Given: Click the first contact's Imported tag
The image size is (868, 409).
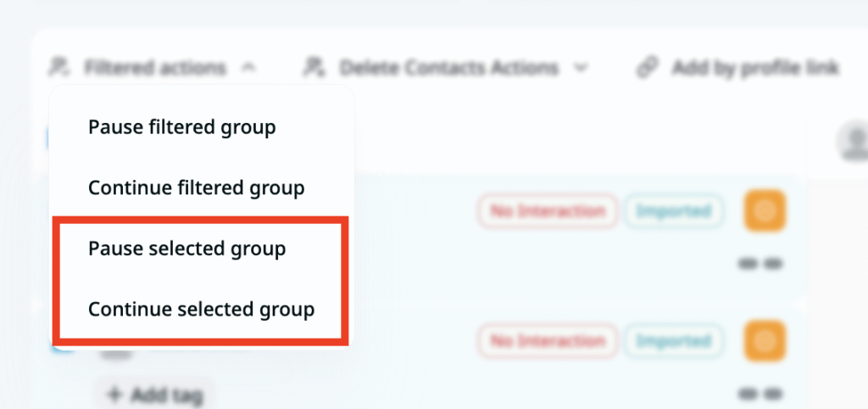Looking at the screenshot, I should tap(674, 210).
